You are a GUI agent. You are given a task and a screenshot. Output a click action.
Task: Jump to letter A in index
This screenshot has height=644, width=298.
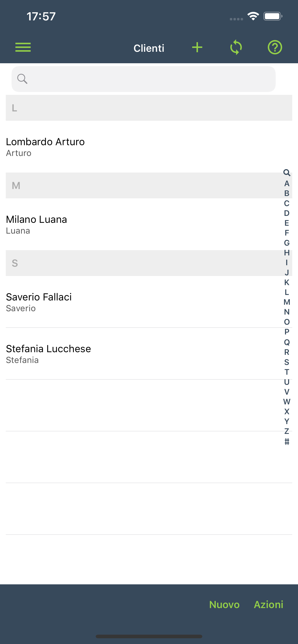pos(287,184)
